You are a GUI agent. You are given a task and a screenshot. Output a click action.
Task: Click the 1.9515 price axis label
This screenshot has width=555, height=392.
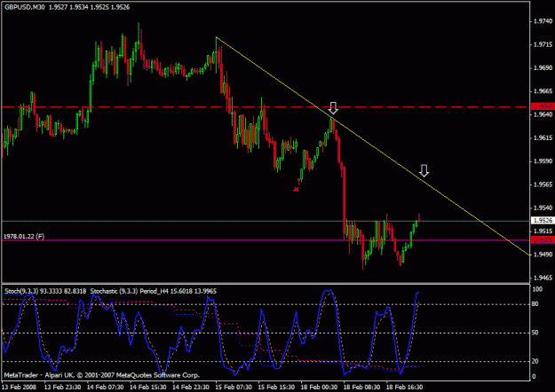[543, 231]
